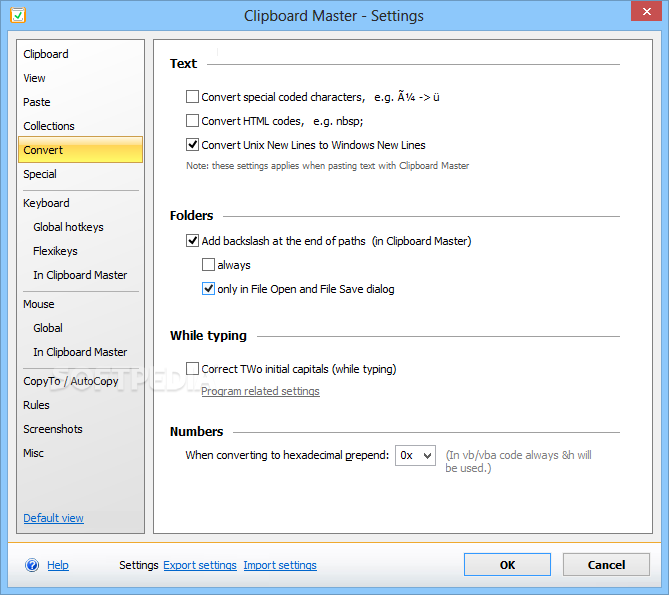Image resolution: width=669 pixels, height=595 pixels.
Task: Open the Special settings page
Action: (40, 174)
